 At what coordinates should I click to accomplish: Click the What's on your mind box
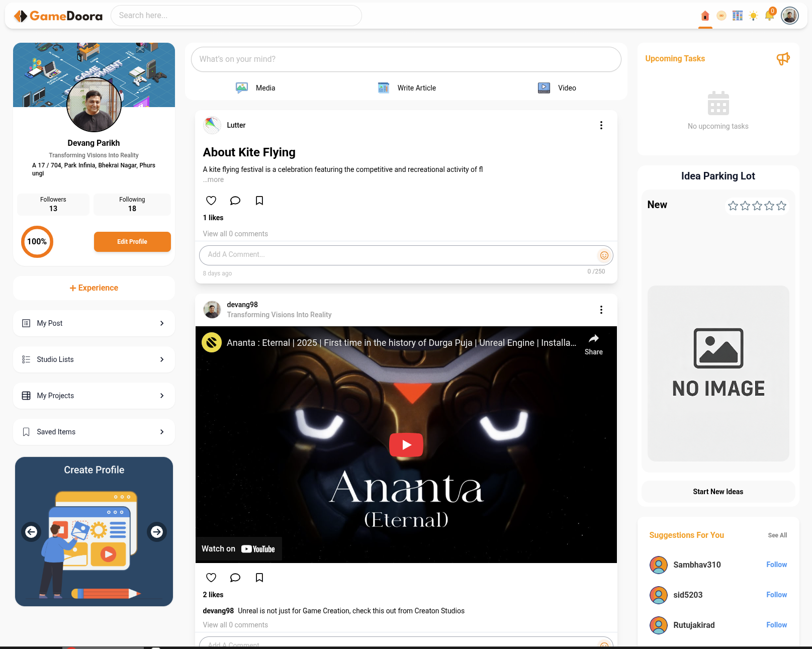pos(406,59)
